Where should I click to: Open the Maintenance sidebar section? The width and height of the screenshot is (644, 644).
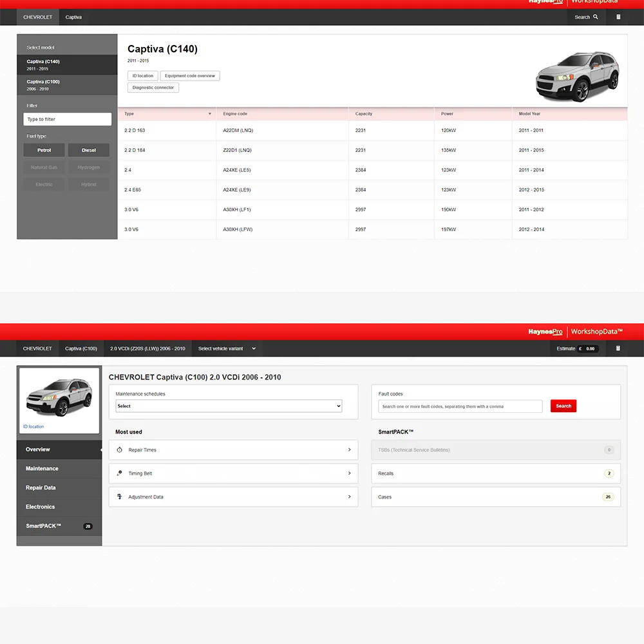click(x=59, y=469)
